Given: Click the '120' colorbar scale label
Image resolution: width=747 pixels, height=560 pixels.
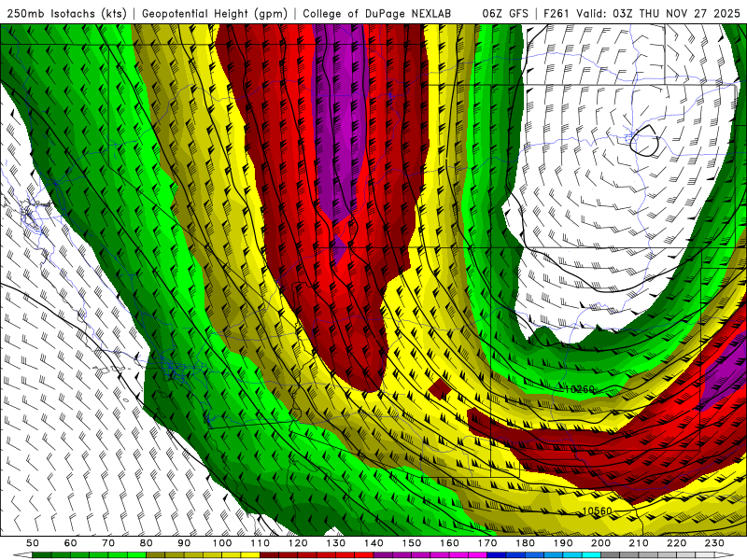Looking at the screenshot, I should coord(298,543).
